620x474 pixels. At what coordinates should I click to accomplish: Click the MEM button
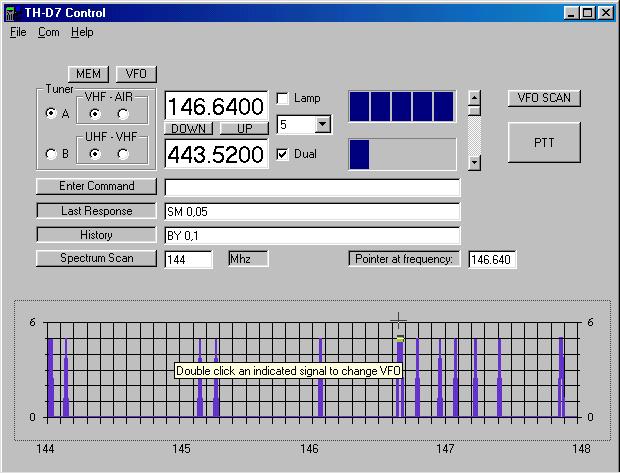(88, 74)
